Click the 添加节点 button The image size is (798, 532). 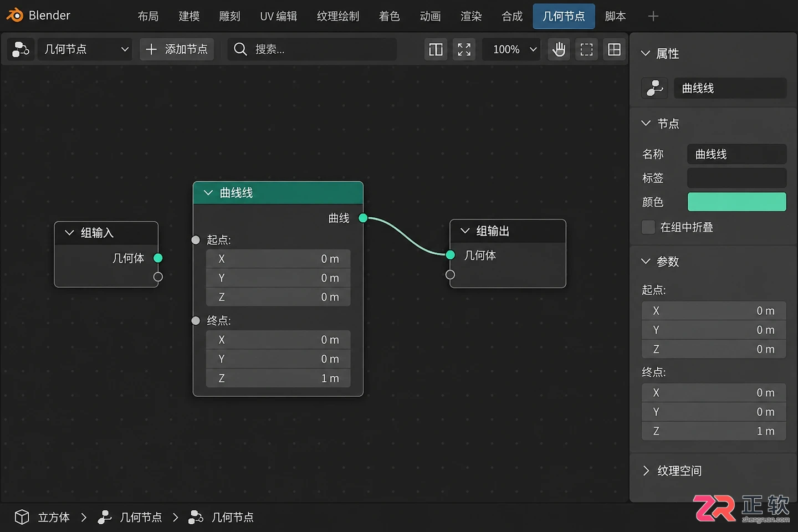click(x=177, y=49)
